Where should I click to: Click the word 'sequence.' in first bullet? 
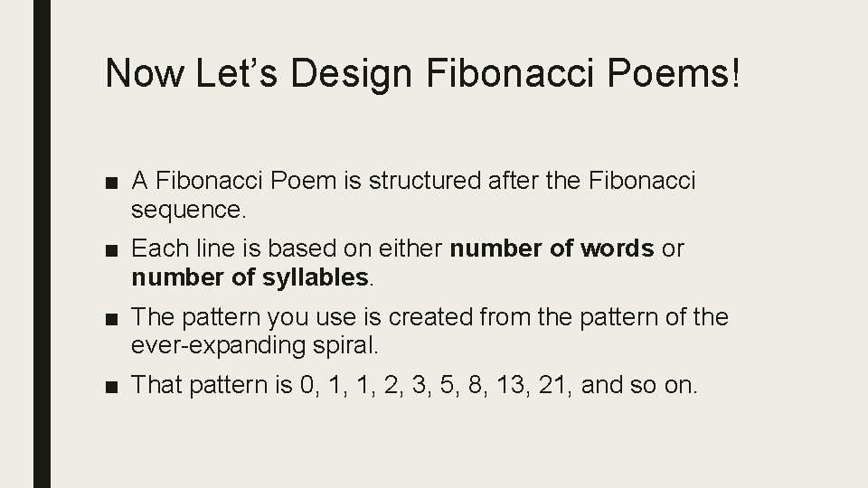(188, 211)
